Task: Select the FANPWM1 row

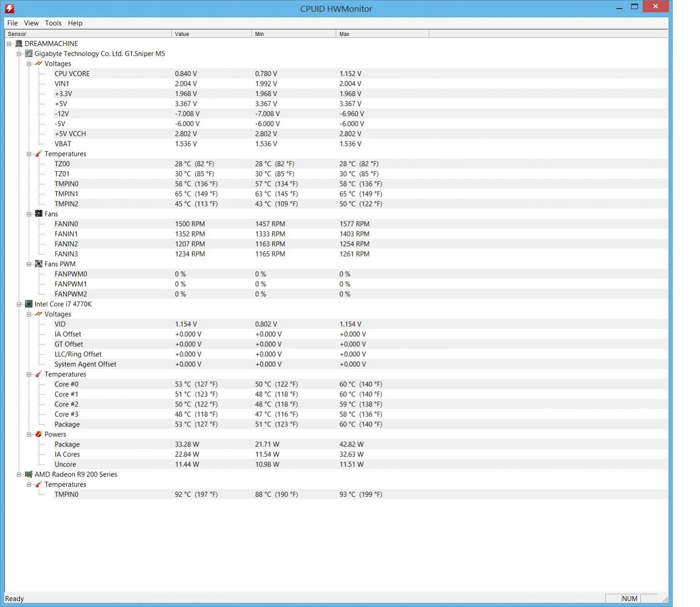Action: [x=360, y=284]
